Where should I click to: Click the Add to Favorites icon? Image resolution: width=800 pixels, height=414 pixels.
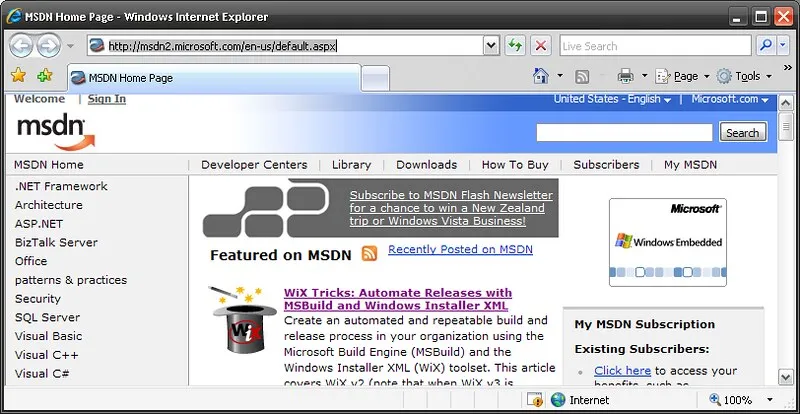pyautogui.click(x=45, y=76)
